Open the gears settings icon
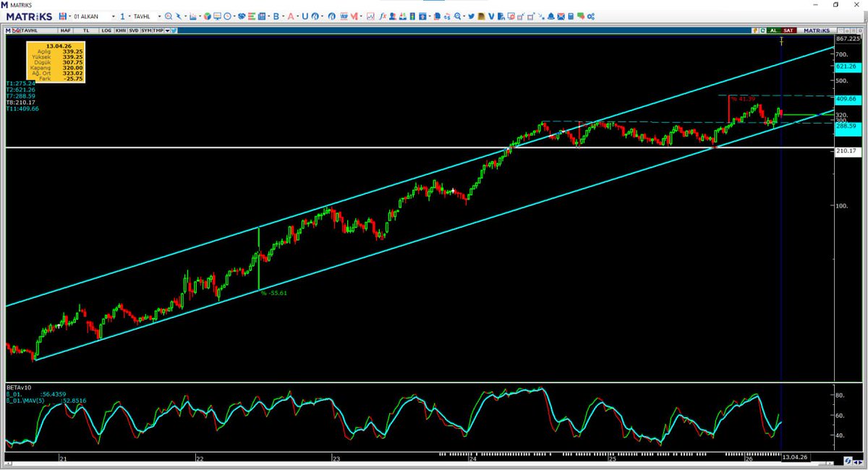 click(590, 16)
